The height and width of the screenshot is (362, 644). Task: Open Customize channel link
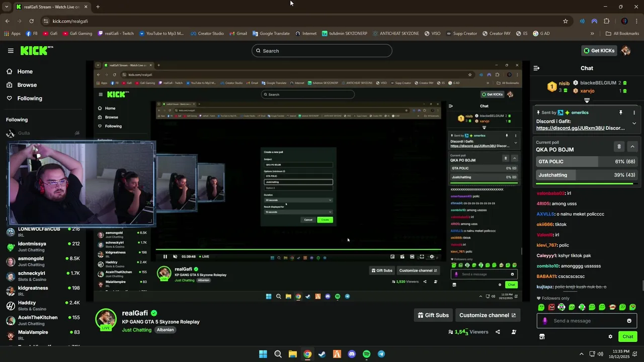click(488, 315)
